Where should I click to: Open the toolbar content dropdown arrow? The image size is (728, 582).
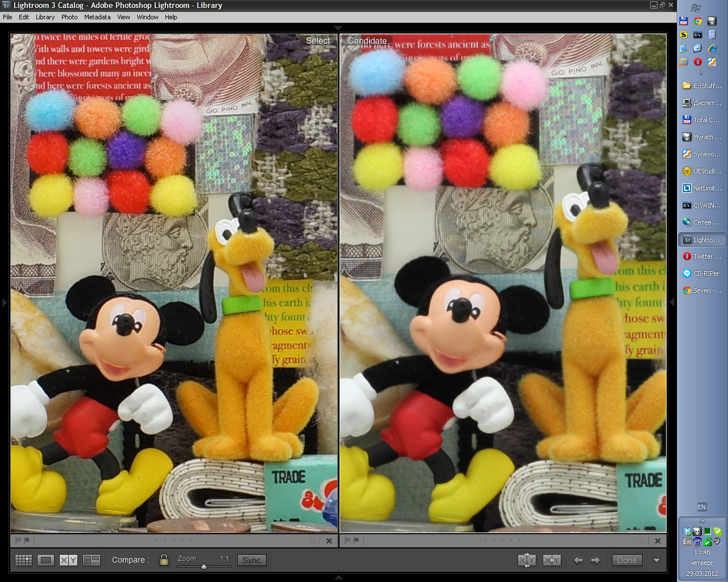[656, 560]
